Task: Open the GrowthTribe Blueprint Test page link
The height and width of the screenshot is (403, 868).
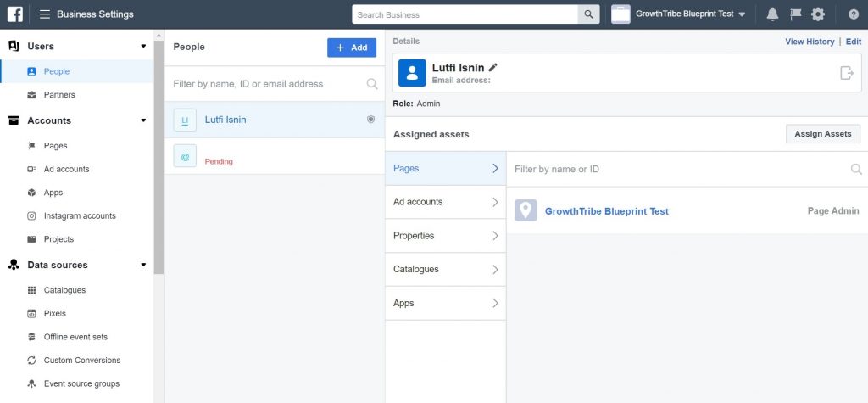Action: [607, 211]
